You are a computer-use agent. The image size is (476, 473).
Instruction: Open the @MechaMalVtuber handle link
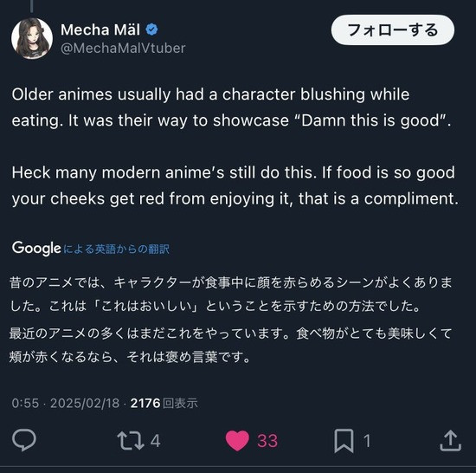(x=123, y=48)
